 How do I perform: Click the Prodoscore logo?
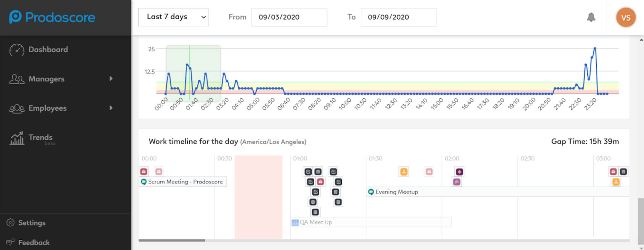point(52,17)
